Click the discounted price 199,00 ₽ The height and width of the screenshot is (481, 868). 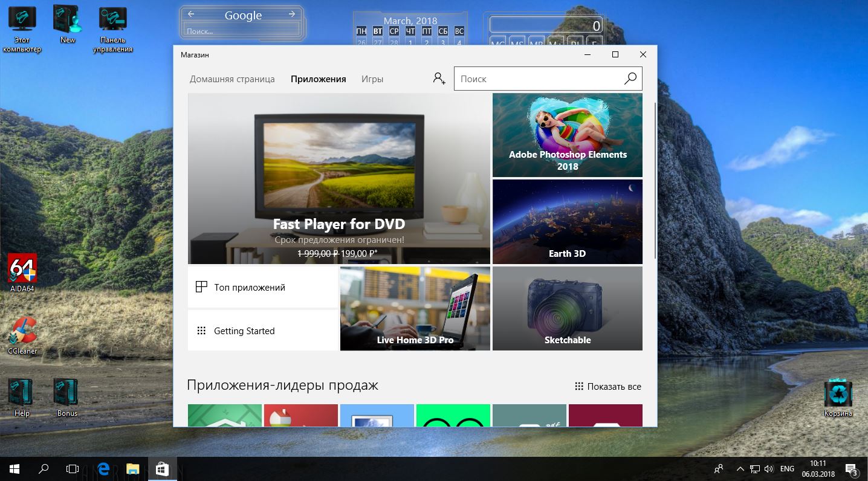[358, 254]
